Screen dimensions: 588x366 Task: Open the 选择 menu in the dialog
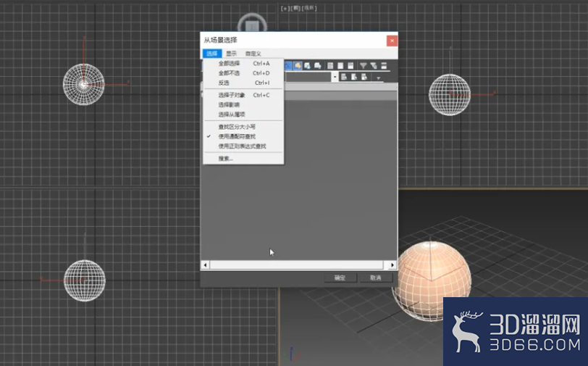tap(212, 54)
